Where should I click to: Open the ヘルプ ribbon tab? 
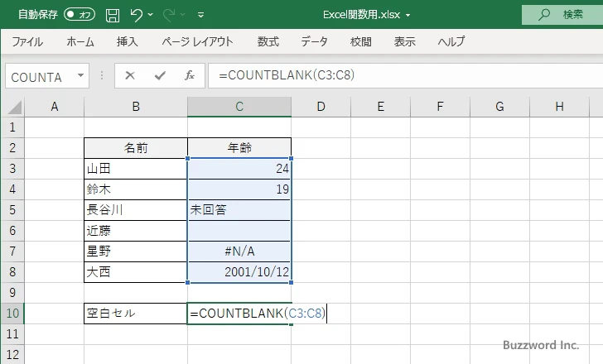coord(451,41)
